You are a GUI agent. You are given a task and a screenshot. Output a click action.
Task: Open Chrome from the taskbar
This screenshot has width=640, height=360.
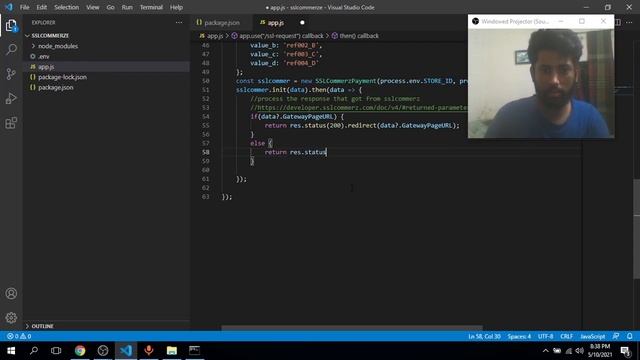tap(80, 351)
